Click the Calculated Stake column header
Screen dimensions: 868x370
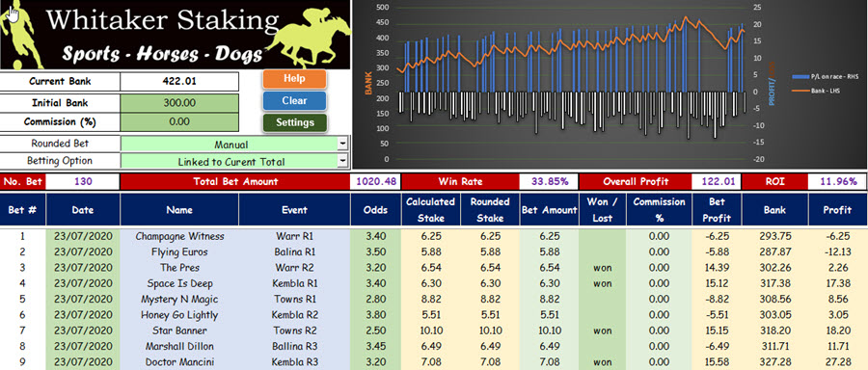click(x=431, y=210)
